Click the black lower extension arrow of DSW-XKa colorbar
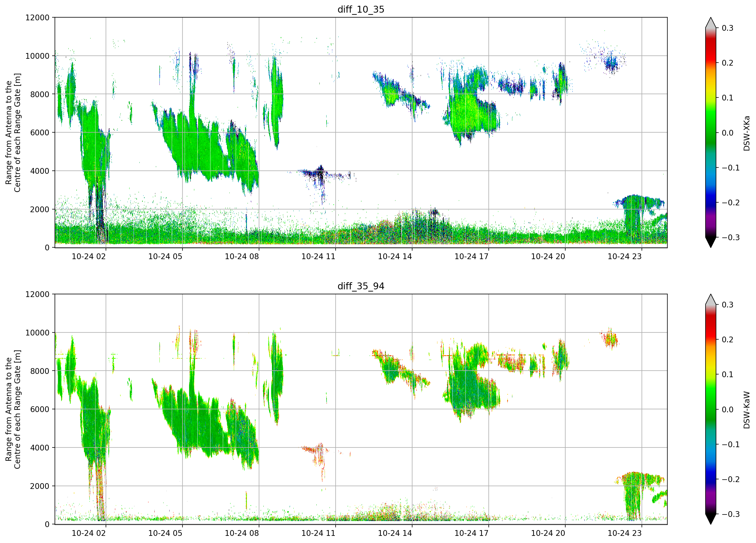This screenshot has height=543, width=756. coord(711,242)
